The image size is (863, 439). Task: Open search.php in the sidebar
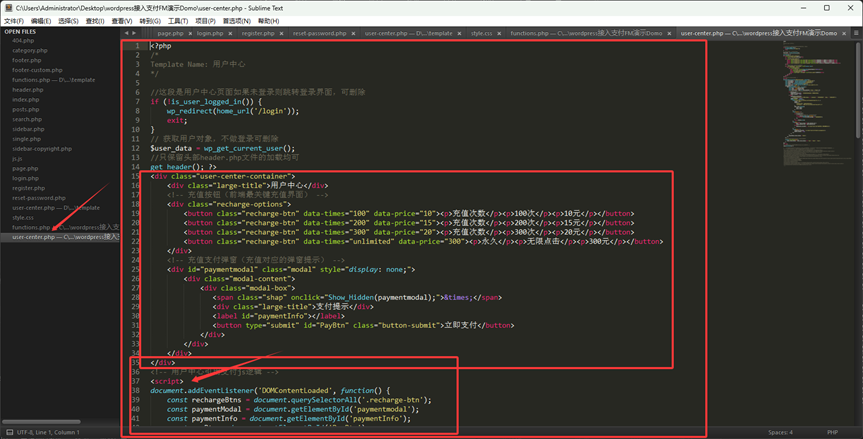pyautogui.click(x=27, y=119)
